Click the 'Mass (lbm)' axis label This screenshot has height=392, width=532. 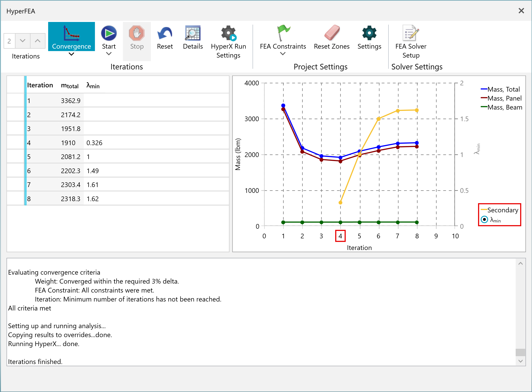coord(238,154)
